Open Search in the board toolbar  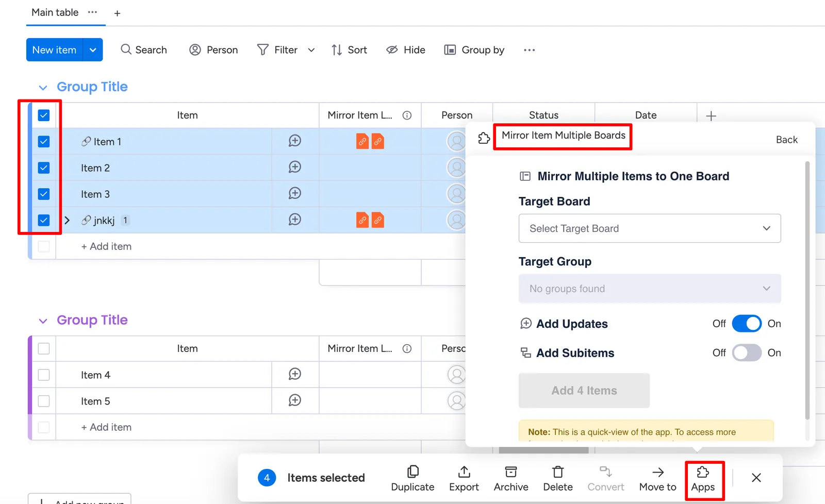tap(144, 50)
